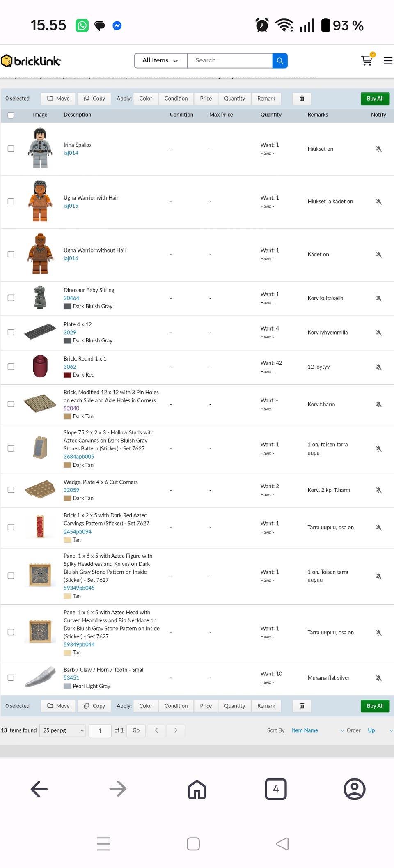Click the top trash delete icon
Viewport: 394px width, 868px height.
[302, 99]
